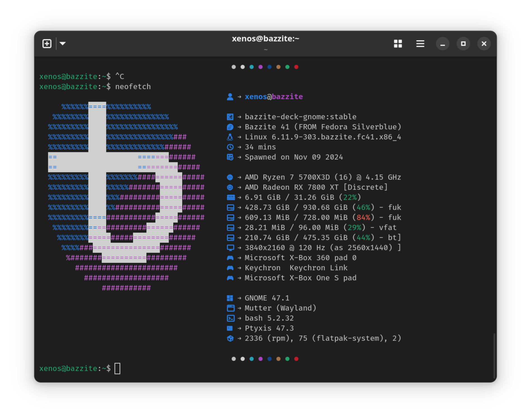This screenshot has height=420, width=531.
Task: Click the package cube icon beside 2336 (rpm) line
Action: tap(230, 338)
